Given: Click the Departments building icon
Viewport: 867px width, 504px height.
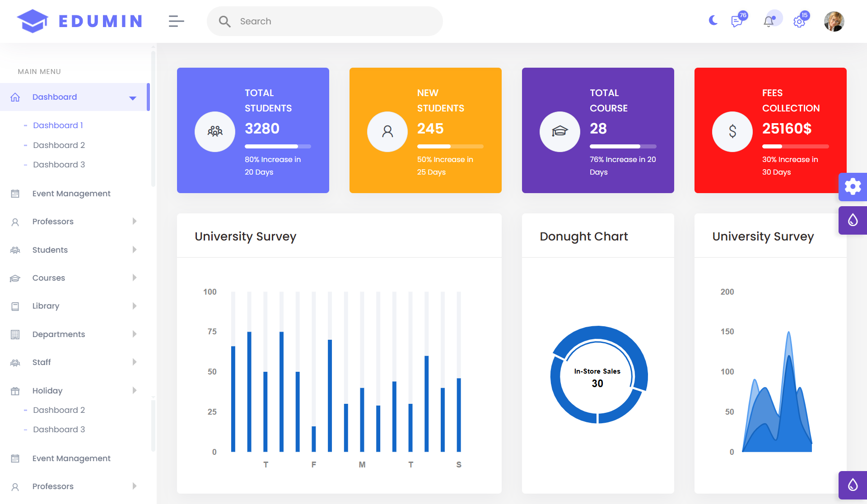Looking at the screenshot, I should click(x=15, y=334).
